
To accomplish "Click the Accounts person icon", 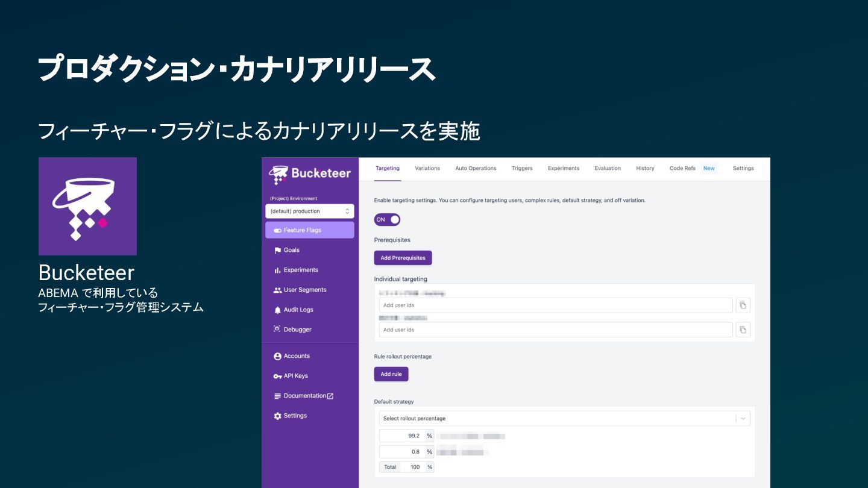I will pos(277,356).
